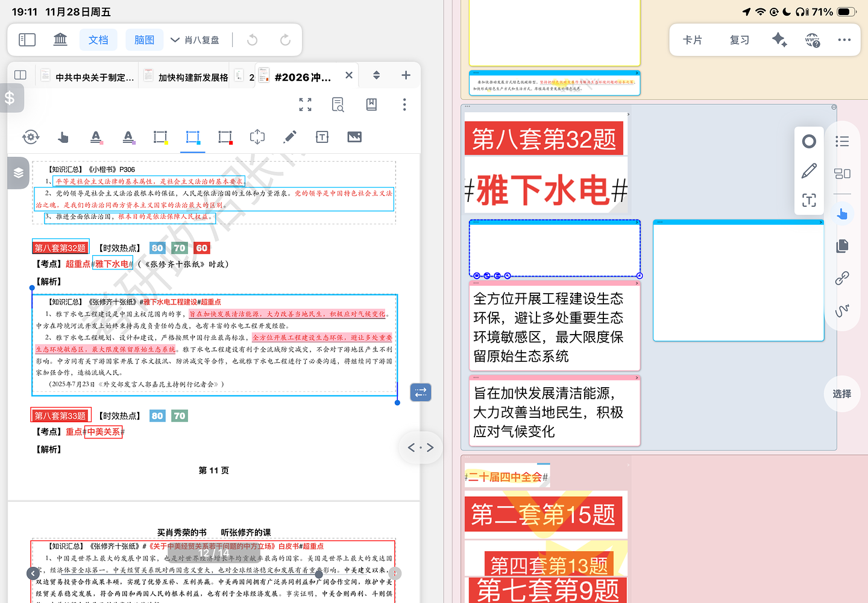Open the document search icon
Image resolution: width=868 pixels, height=603 pixels.
[338, 105]
